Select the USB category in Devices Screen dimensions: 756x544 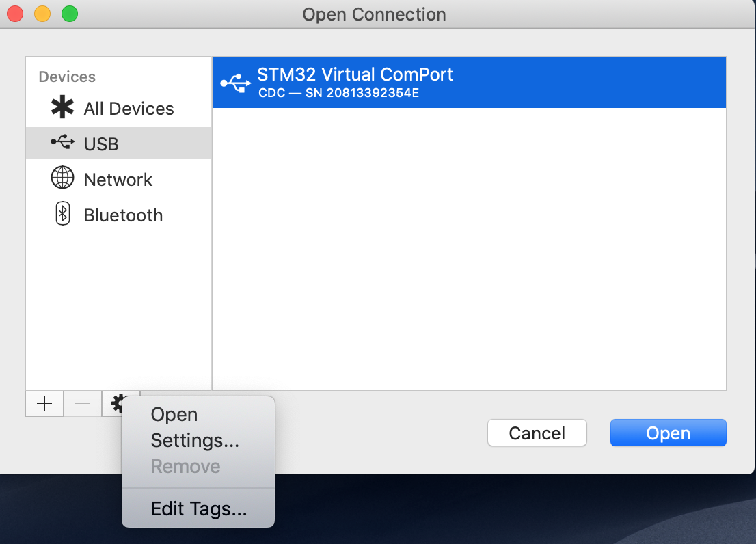coord(118,143)
